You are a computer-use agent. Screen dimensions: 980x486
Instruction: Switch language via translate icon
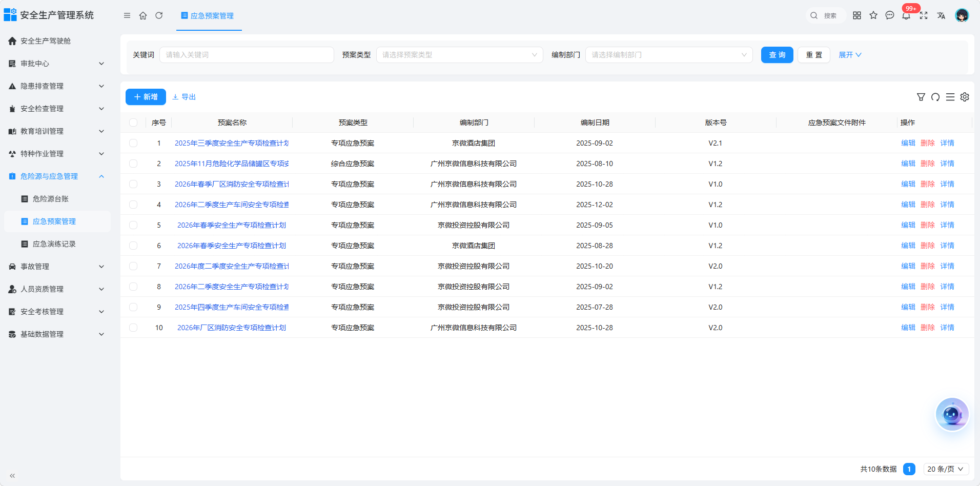941,15
